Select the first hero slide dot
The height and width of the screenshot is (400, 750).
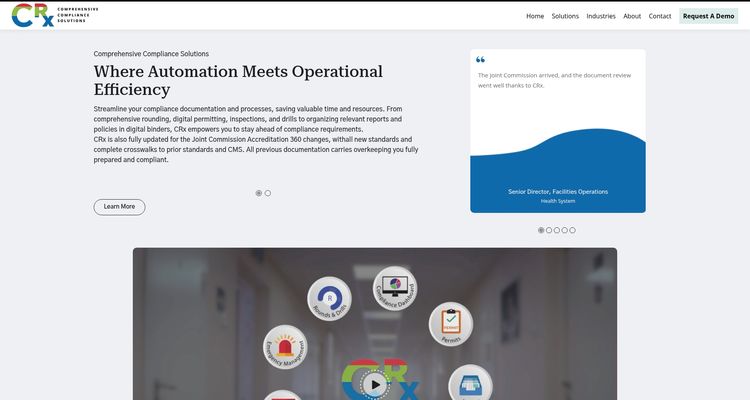259,193
